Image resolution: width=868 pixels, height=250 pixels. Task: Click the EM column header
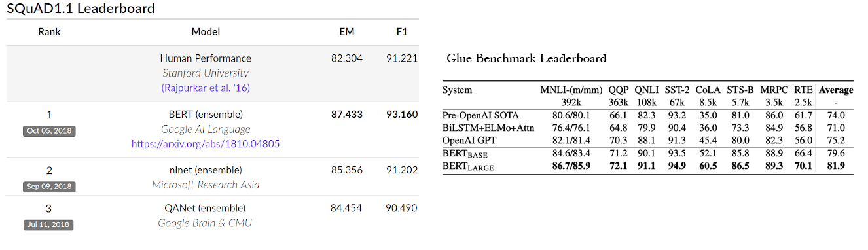click(x=346, y=31)
